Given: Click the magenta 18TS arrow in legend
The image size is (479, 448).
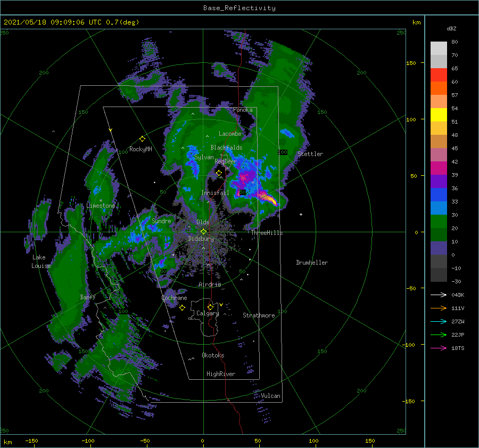Looking at the screenshot, I should click(x=439, y=348).
